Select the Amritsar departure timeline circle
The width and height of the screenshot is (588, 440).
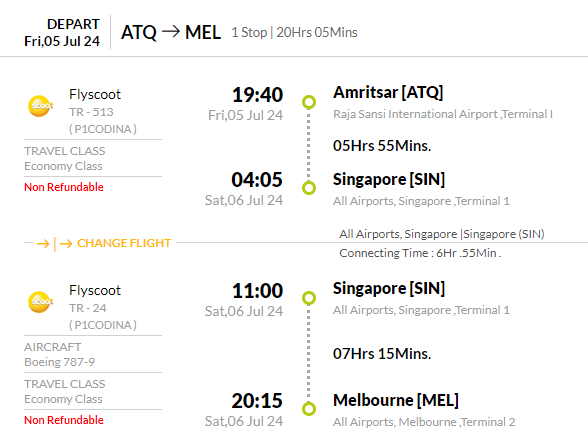(309, 102)
